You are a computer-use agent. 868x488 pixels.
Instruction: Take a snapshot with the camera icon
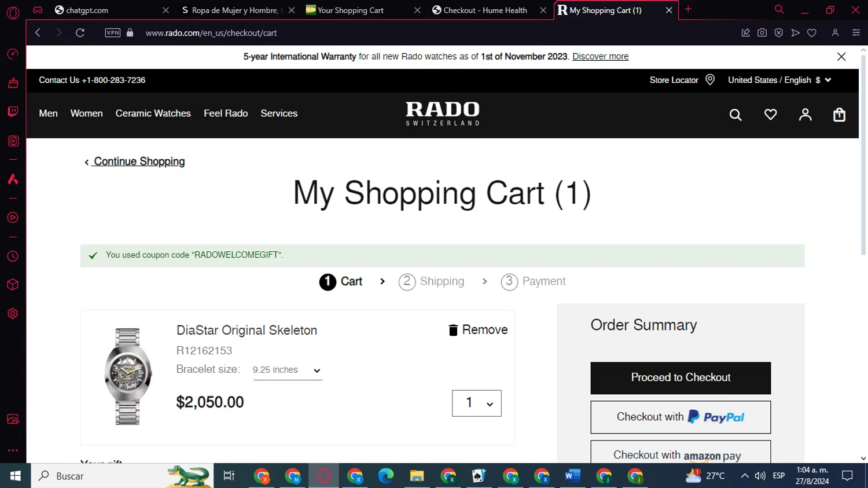tap(762, 33)
